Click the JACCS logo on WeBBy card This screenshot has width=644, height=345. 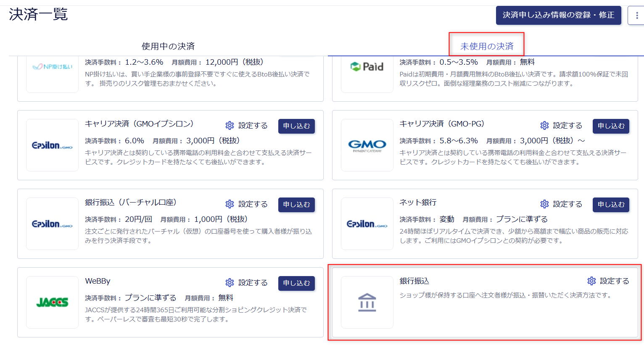pos(52,302)
